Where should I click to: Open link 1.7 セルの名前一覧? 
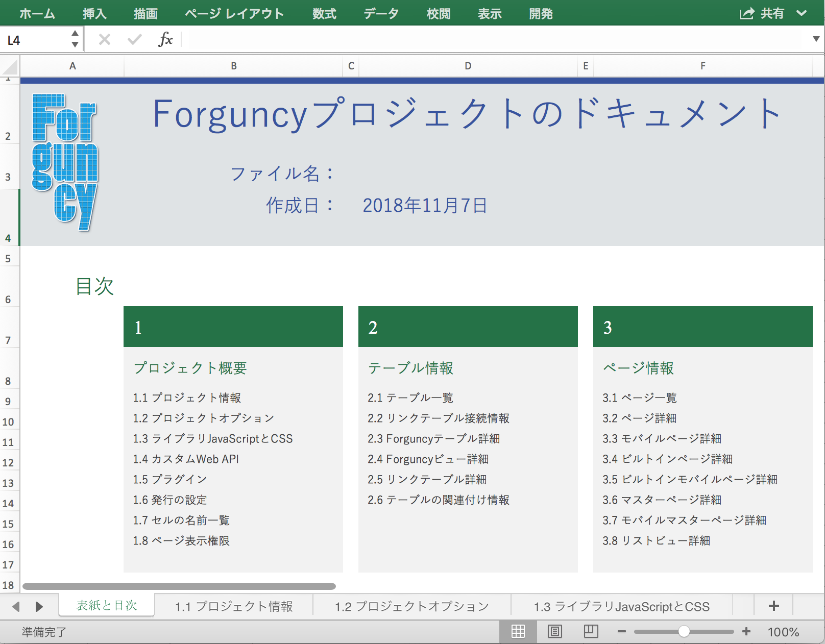click(x=181, y=520)
